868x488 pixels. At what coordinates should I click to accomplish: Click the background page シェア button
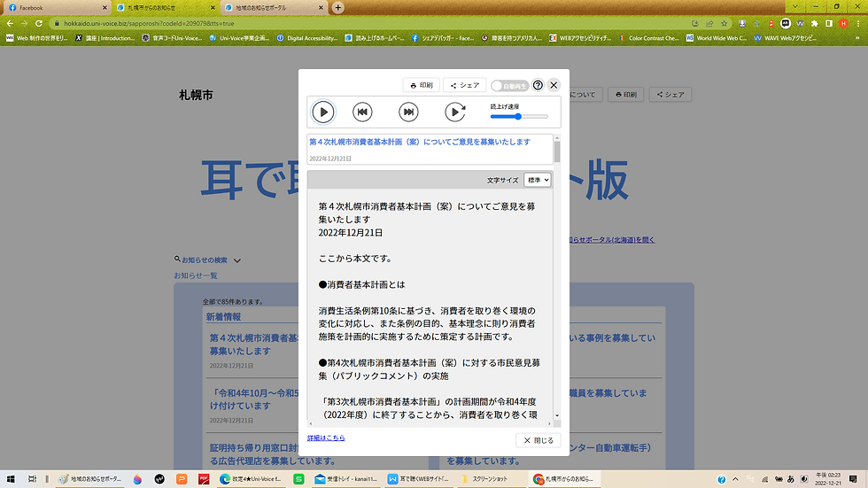pos(670,95)
